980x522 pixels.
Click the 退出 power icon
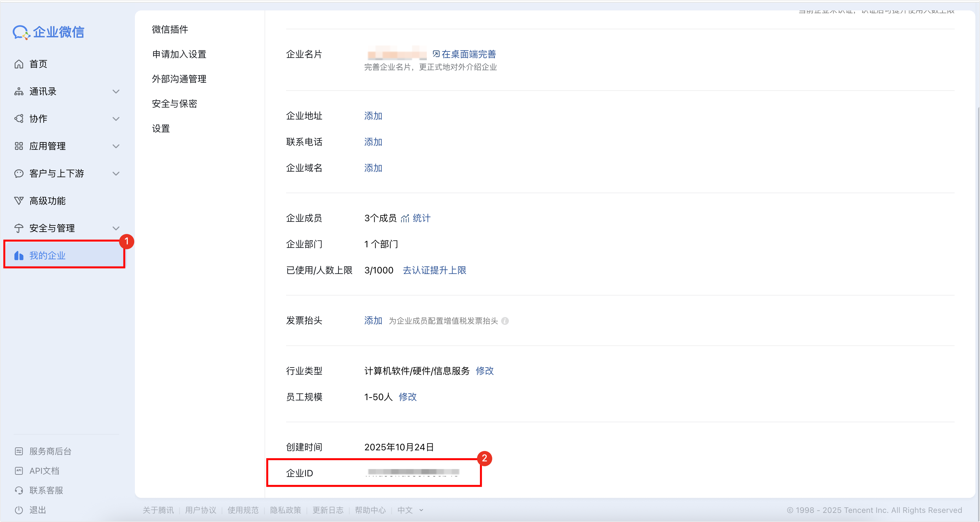(19, 510)
